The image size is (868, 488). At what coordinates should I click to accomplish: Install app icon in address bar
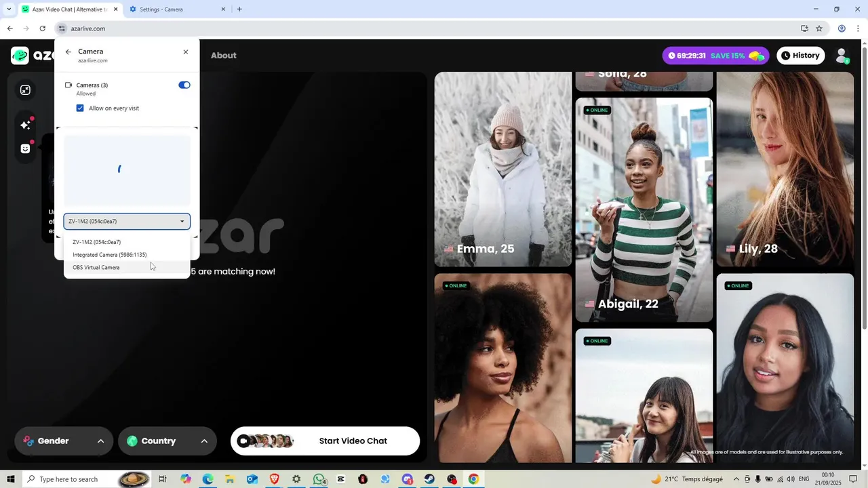point(804,28)
